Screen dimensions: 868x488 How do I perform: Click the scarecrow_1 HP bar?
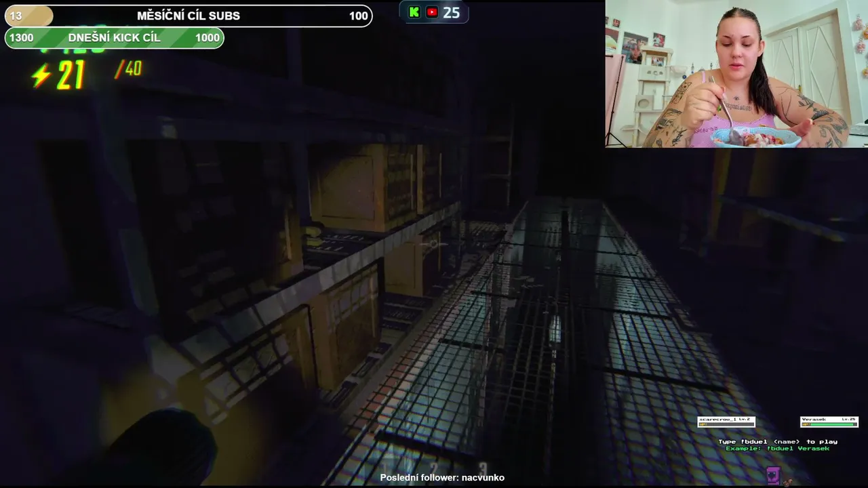pos(726,424)
